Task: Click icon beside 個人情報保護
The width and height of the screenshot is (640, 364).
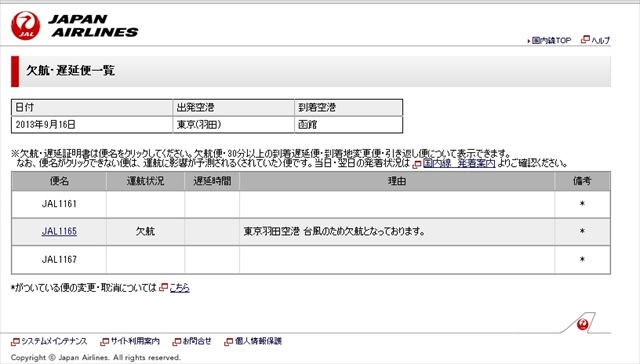Action: click(x=229, y=342)
